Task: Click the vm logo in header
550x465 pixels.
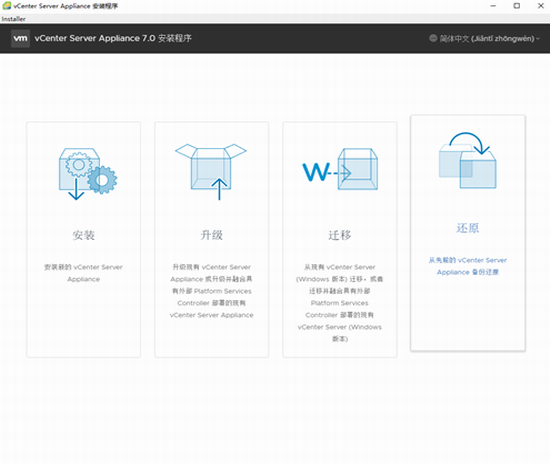Action: point(20,38)
